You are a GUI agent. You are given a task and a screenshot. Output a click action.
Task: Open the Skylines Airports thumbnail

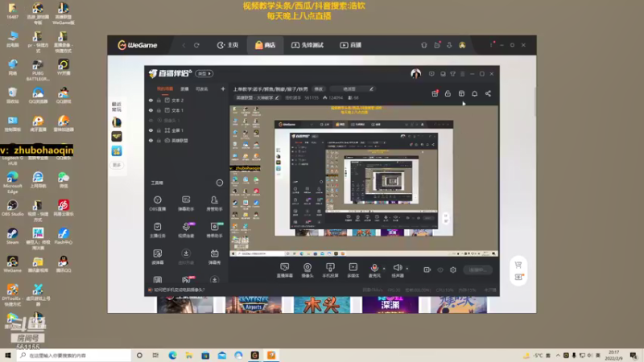254,305
